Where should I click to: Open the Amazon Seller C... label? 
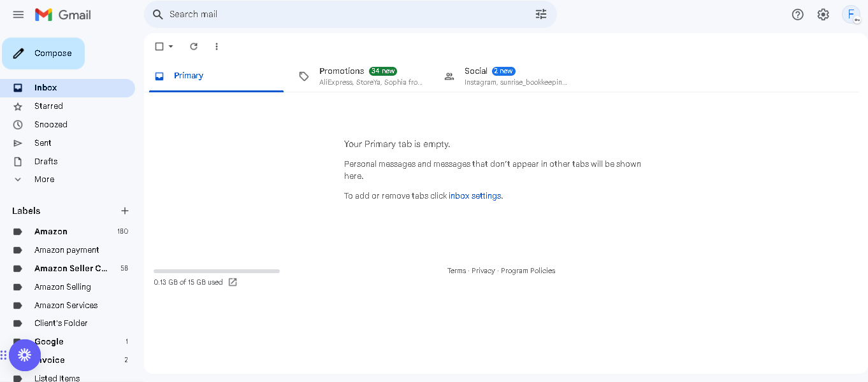pos(68,269)
